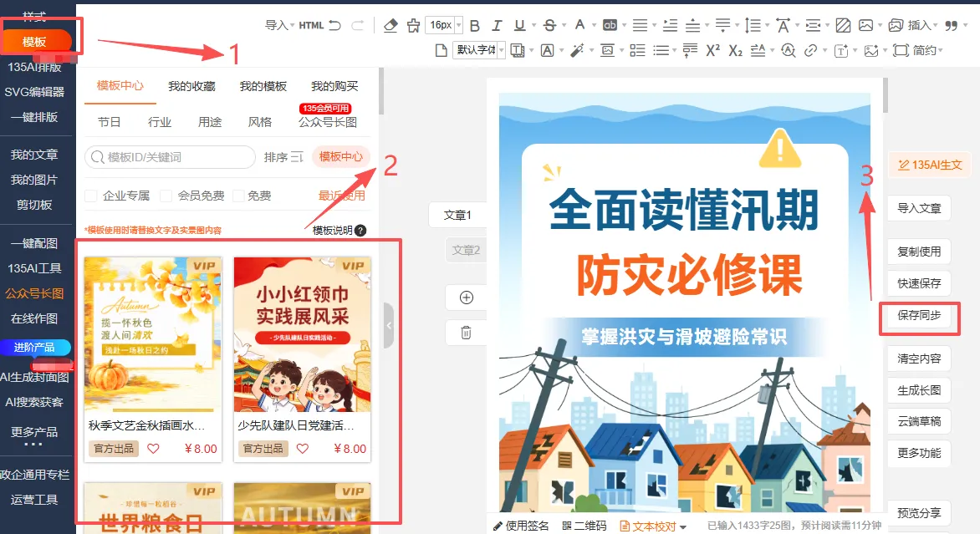Switch to the 我的收藏 tab
This screenshot has width=980, height=534.
(x=191, y=86)
